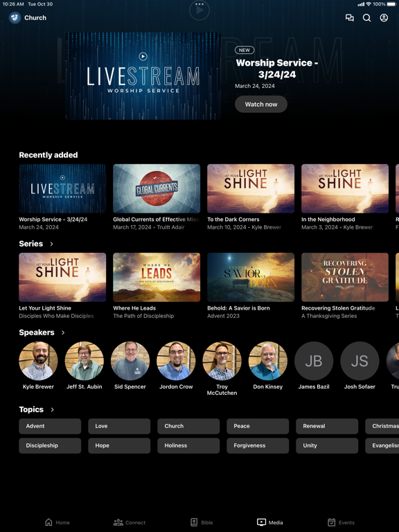Choose the Renewal topic
Screen dimensions: 399x532
click(x=327, y=426)
